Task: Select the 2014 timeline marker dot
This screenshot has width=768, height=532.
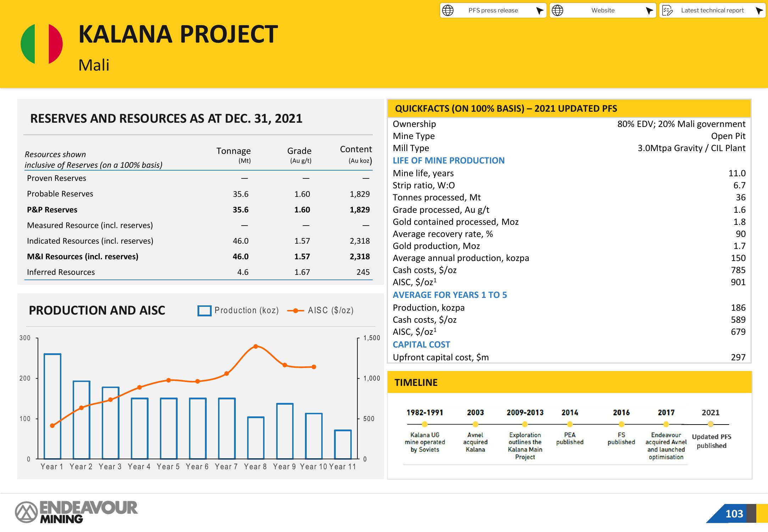Action: (x=570, y=424)
